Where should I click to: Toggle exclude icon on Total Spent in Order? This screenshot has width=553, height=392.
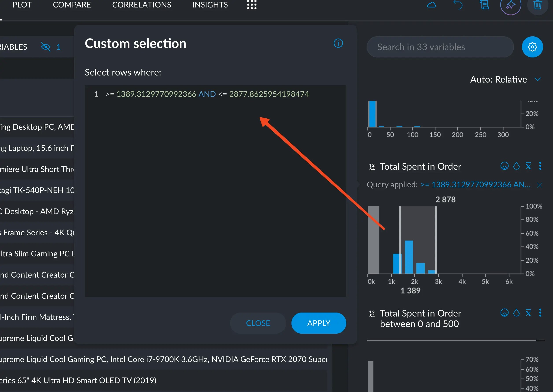click(x=528, y=166)
